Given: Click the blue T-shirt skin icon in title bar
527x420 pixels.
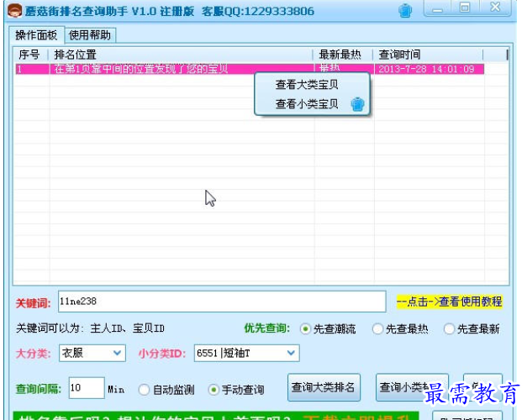Looking at the screenshot, I should [405, 10].
